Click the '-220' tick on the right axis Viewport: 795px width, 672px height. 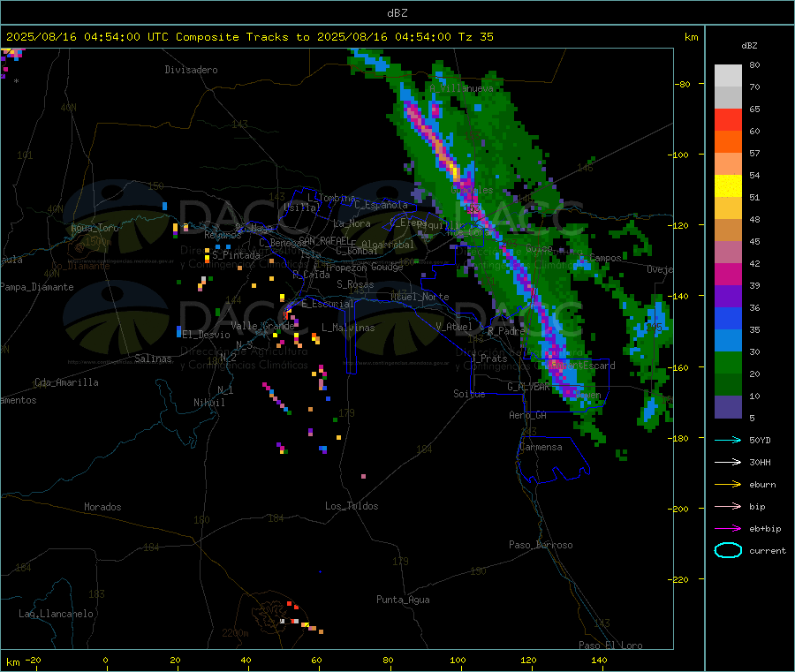tap(680, 579)
